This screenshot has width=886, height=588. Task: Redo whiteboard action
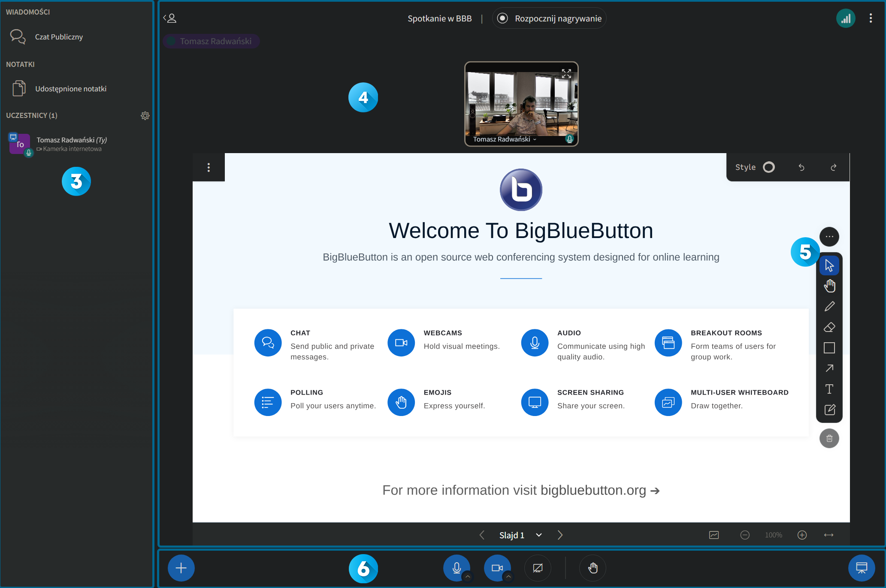tap(833, 167)
